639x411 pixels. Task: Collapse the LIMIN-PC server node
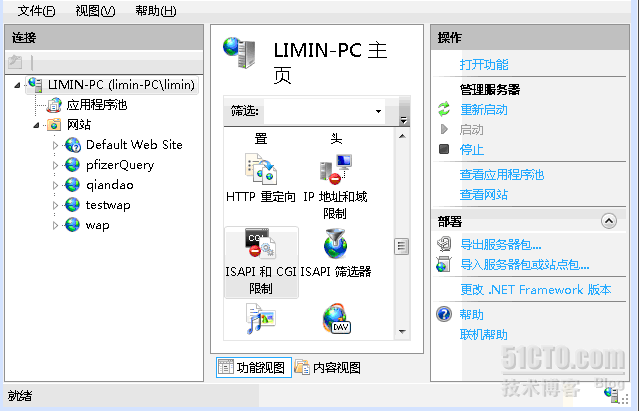(x=17, y=85)
